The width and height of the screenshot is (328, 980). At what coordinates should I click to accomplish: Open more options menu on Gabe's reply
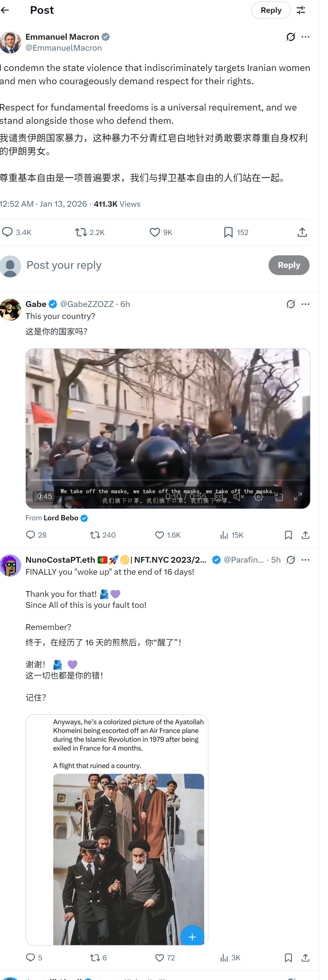[305, 304]
